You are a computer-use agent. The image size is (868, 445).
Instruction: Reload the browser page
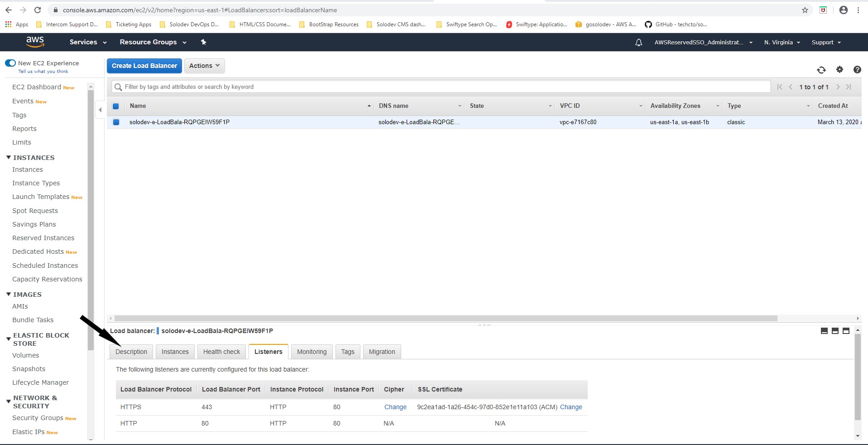pos(38,10)
